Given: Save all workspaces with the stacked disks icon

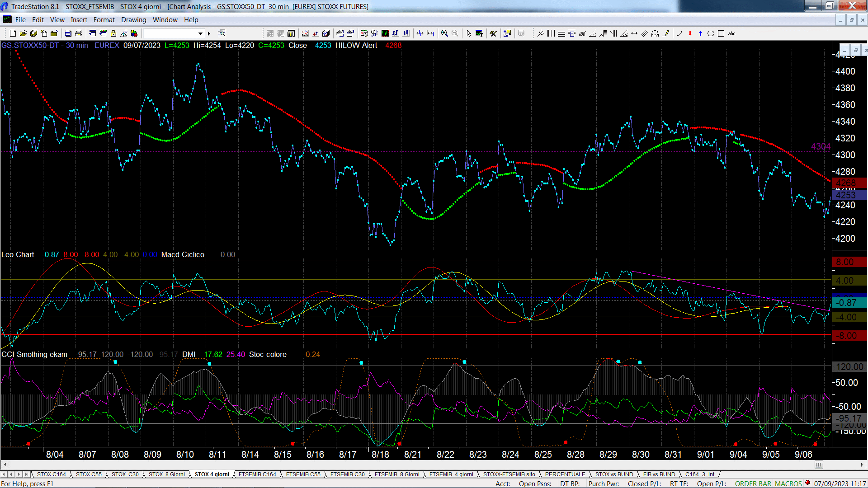Looking at the screenshot, I should (x=33, y=33).
